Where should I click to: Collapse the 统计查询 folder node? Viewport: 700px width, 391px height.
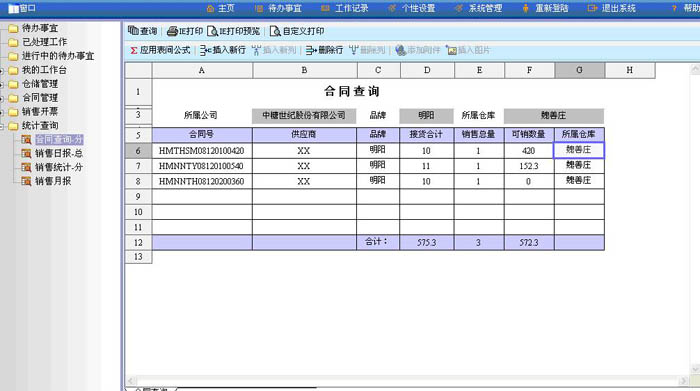[x=1, y=126]
